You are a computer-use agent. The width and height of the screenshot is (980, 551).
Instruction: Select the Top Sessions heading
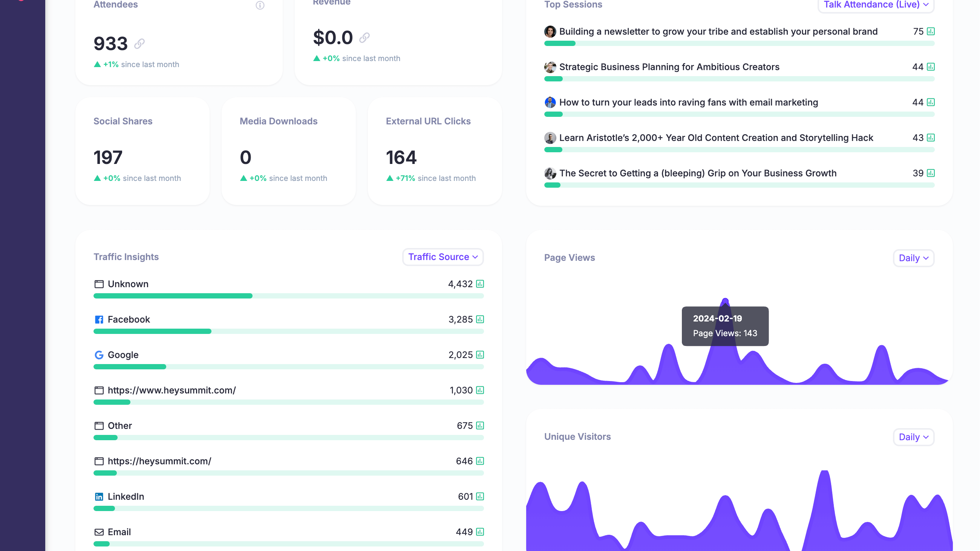[x=573, y=5]
